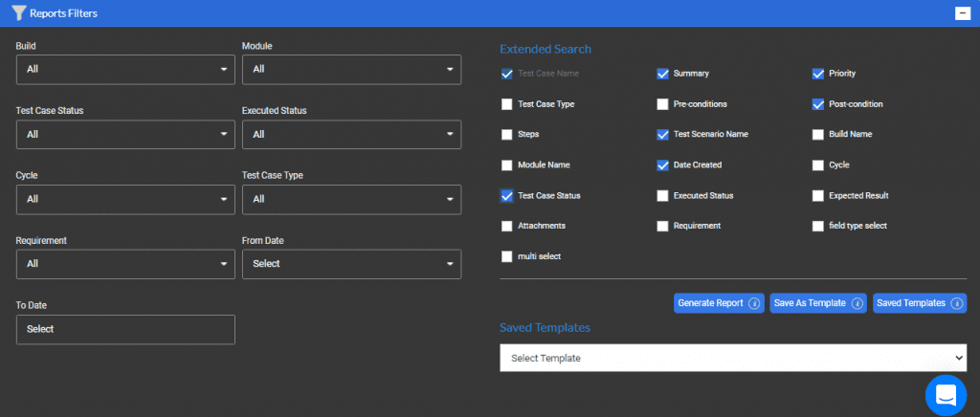The width and height of the screenshot is (980, 417).
Task: Uncheck the Summary checkbox
Action: point(663,74)
